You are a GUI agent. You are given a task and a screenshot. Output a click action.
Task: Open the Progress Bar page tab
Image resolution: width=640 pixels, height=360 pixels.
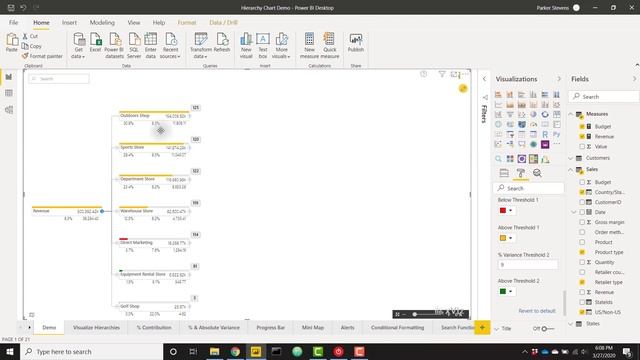point(271,327)
